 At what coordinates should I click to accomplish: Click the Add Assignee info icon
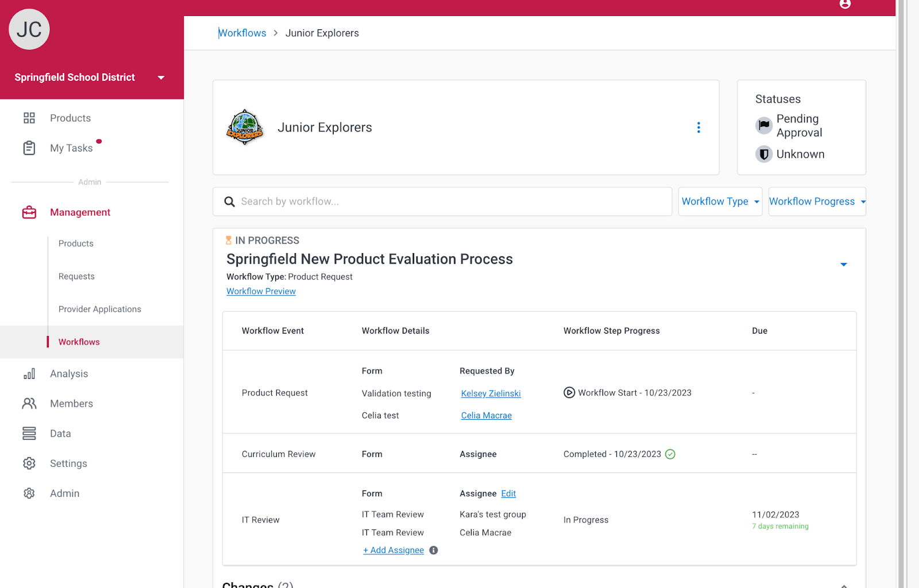pos(434,550)
